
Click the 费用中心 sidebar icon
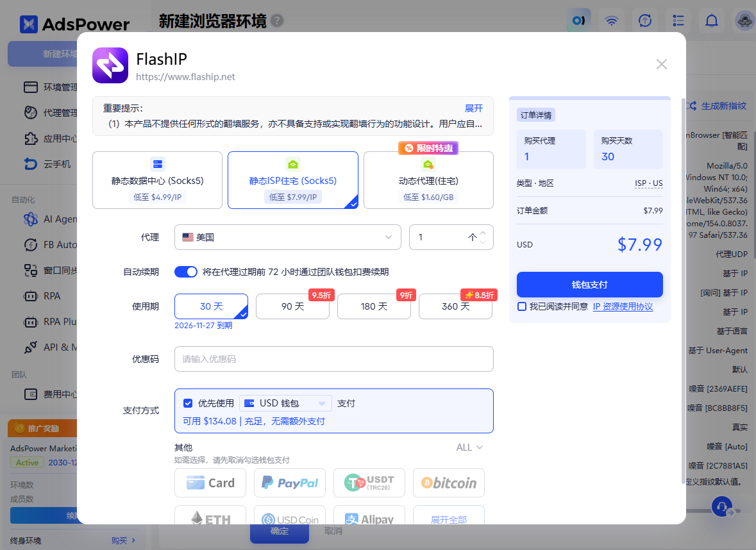point(31,394)
